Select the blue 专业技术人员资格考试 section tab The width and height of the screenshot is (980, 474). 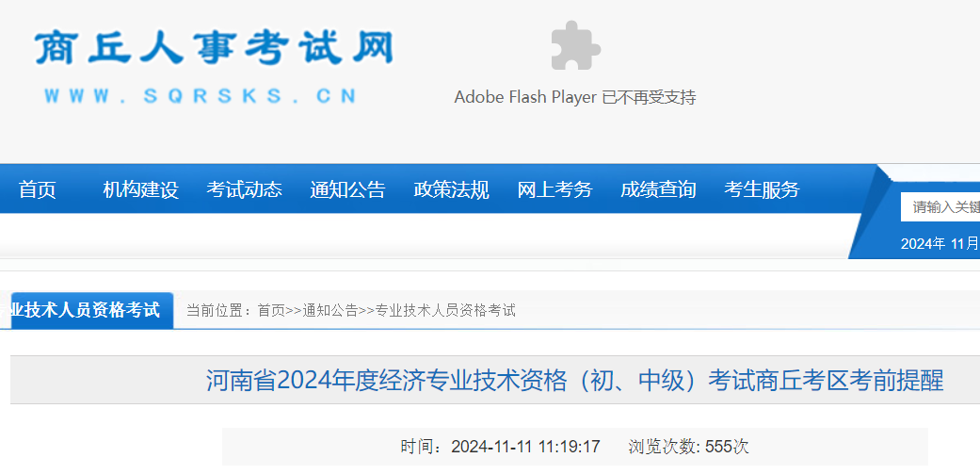point(91,310)
